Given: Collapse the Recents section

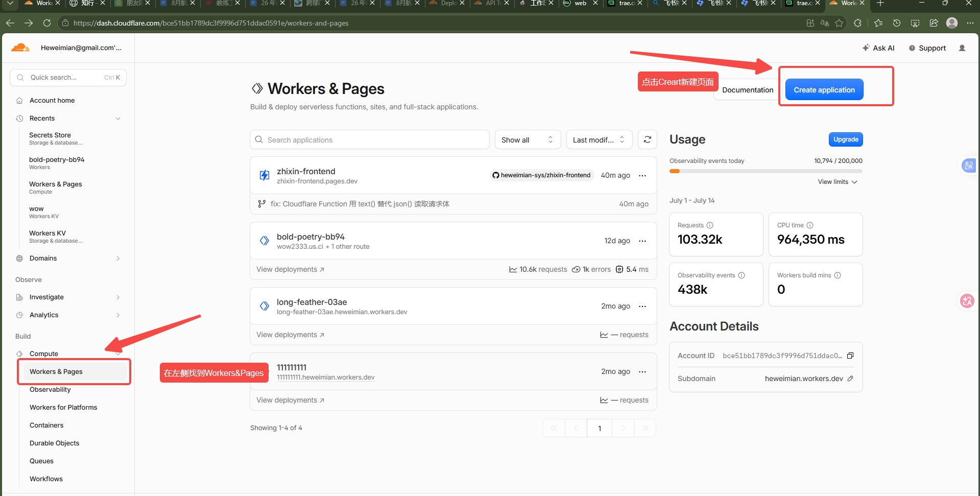Looking at the screenshot, I should [118, 119].
